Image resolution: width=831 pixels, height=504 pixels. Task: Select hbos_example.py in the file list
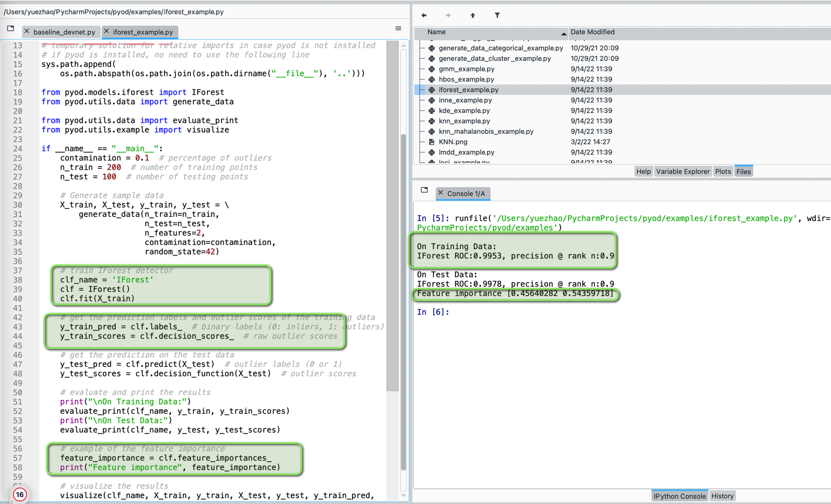pos(466,79)
